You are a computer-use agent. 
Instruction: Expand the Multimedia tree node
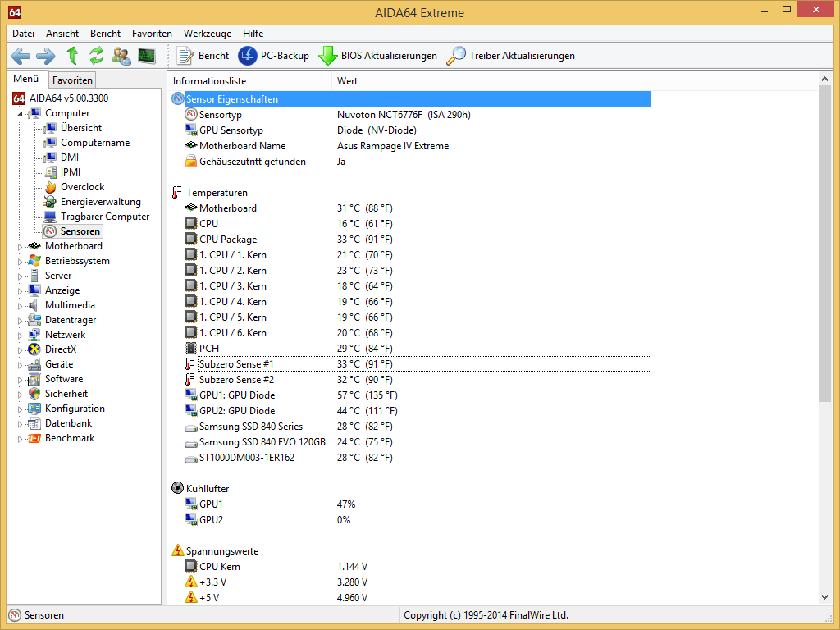20,305
